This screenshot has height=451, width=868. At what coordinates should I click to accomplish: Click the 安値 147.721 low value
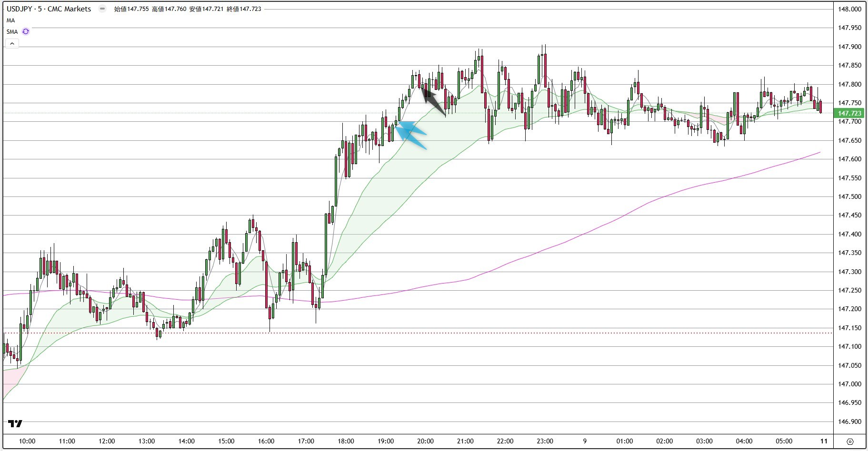coord(206,9)
